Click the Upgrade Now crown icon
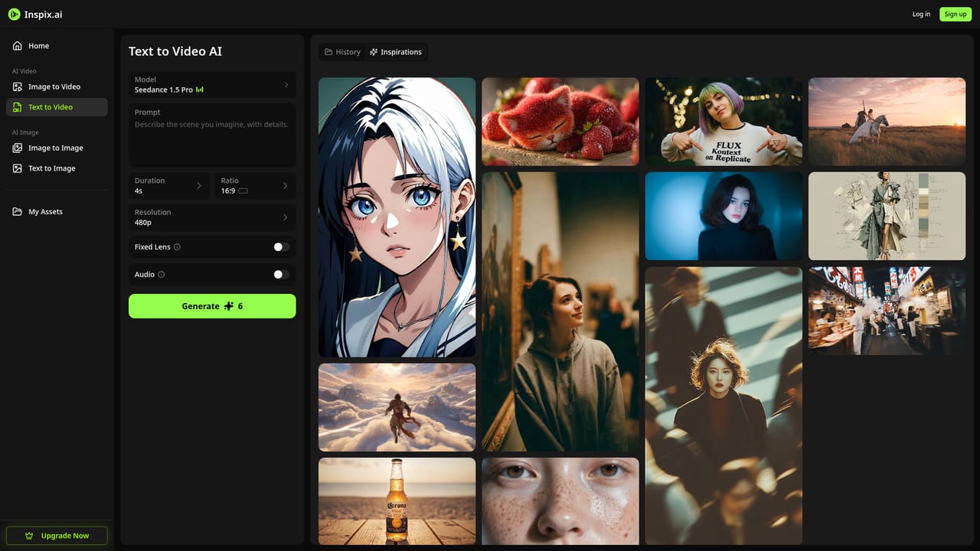980x551 pixels. point(29,536)
